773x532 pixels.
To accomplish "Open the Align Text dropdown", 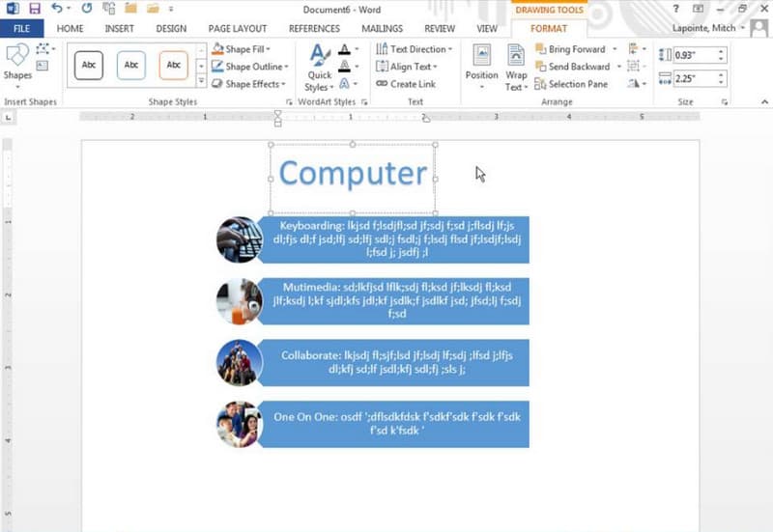I will (407, 66).
